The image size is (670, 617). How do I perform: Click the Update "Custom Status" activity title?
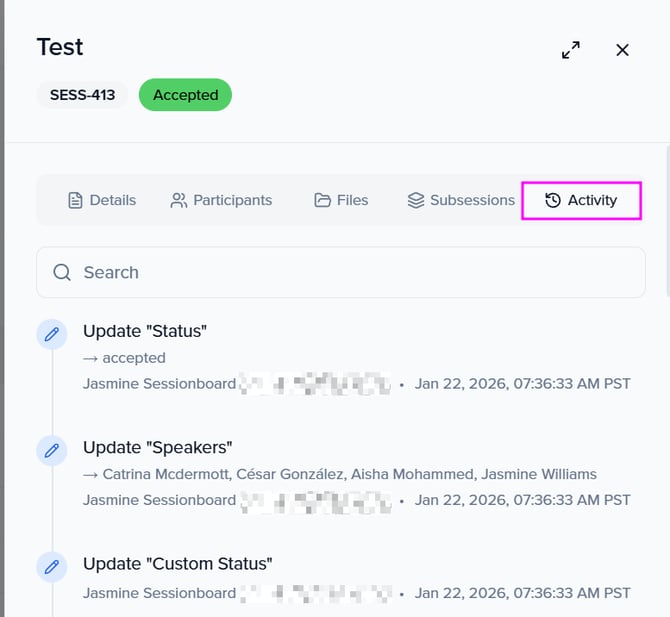coord(177,564)
